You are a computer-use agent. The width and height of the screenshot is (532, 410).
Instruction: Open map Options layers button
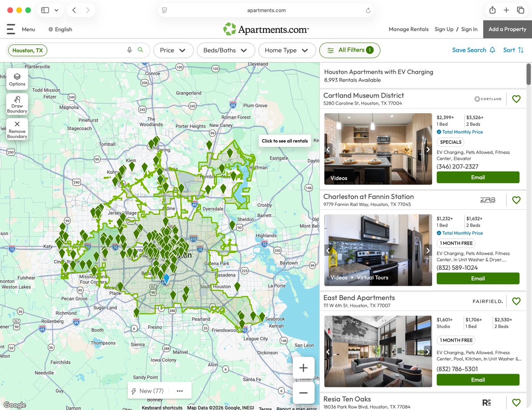(x=17, y=79)
